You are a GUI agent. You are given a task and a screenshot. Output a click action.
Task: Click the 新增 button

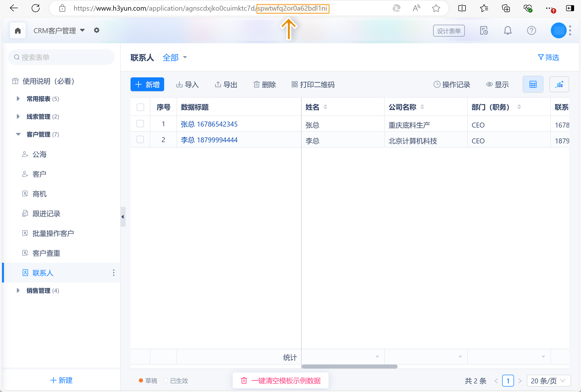click(147, 85)
